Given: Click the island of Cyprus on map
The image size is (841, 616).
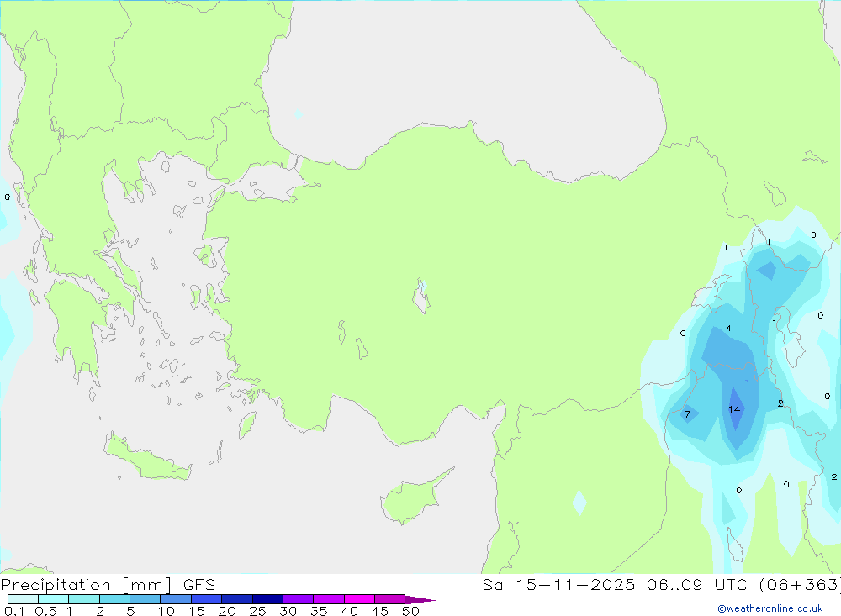Looking at the screenshot, I should pyautogui.click(x=413, y=498).
